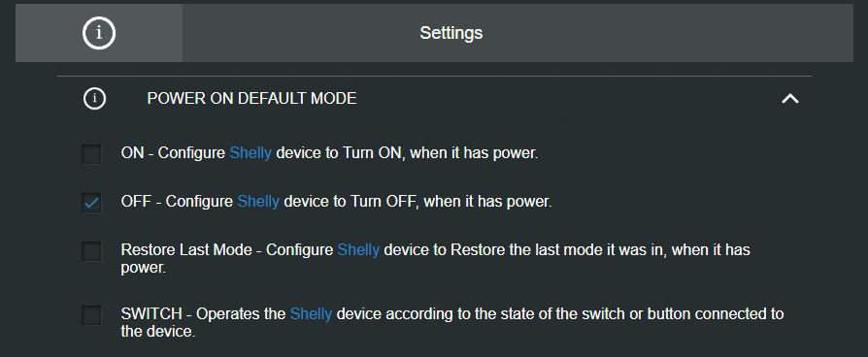Screen dimensions: 868x357
Task: Click info icon beside Power On Default Mode
Action: [x=94, y=99]
